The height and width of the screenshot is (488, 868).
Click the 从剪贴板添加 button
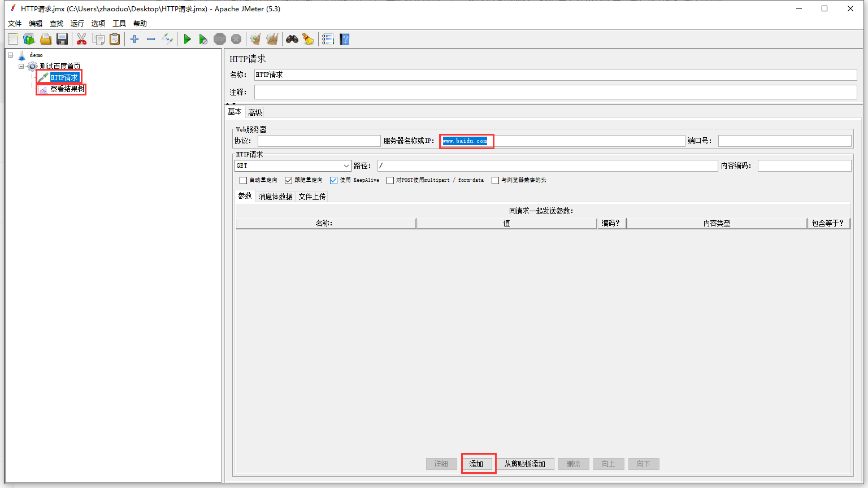pyautogui.click(x=524, y=464)
